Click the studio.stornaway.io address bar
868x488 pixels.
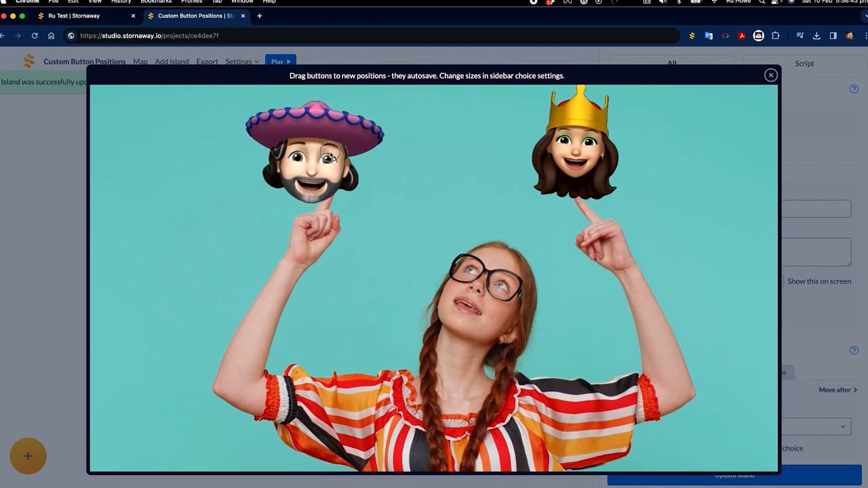coord(372,36)
